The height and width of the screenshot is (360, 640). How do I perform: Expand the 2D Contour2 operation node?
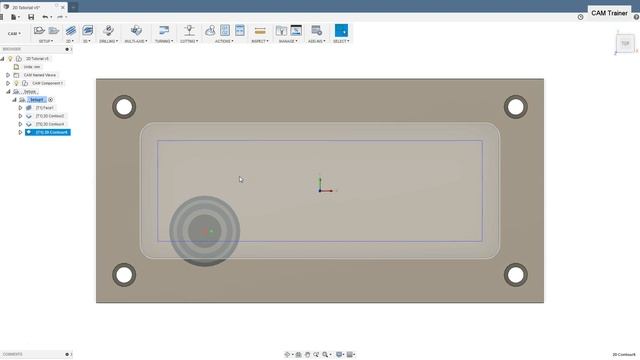pyautogui.click(x=20, y=116)
